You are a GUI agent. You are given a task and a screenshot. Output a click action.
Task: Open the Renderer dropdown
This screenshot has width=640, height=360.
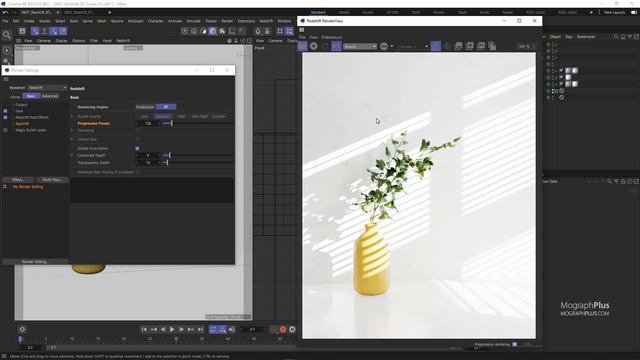(47, 88)
